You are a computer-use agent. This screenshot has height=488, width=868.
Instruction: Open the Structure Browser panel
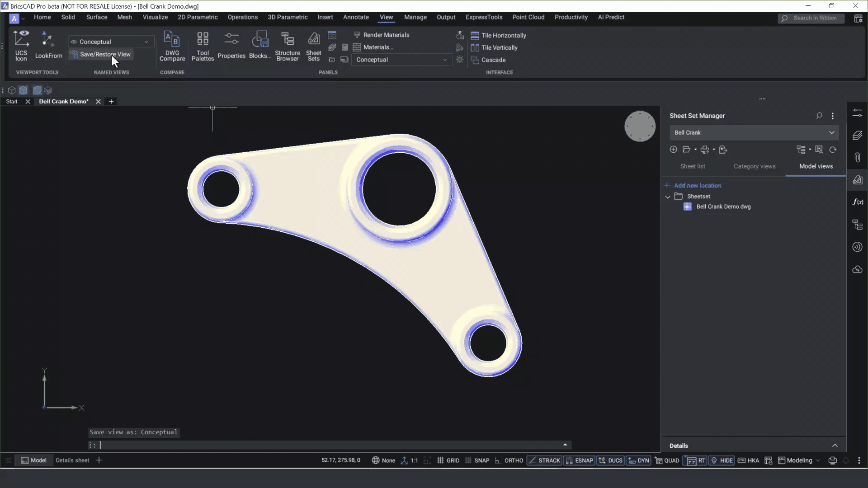click(287, 45)
